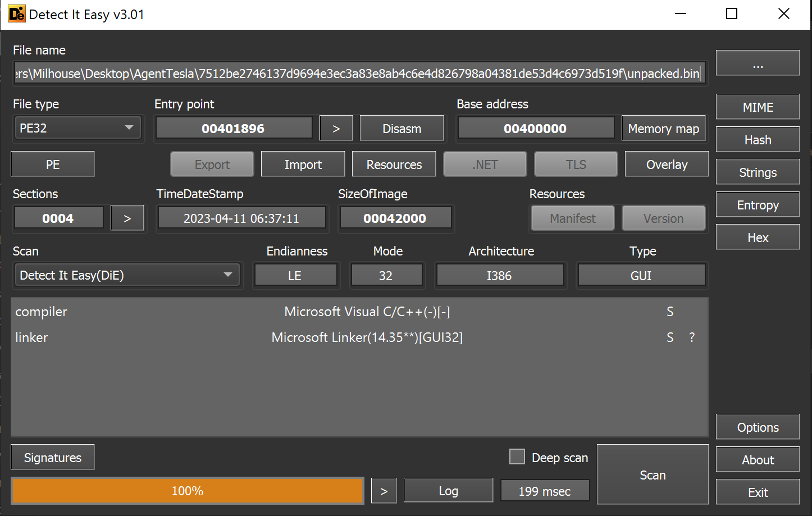Click the .NET button
The image size is (812, 516).
pos(485,164)
